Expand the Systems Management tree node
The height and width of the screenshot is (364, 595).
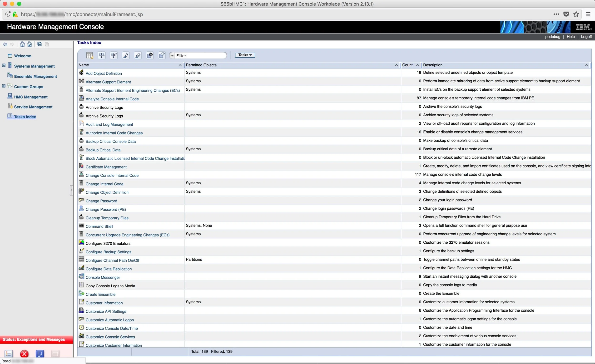coord(4,65)
